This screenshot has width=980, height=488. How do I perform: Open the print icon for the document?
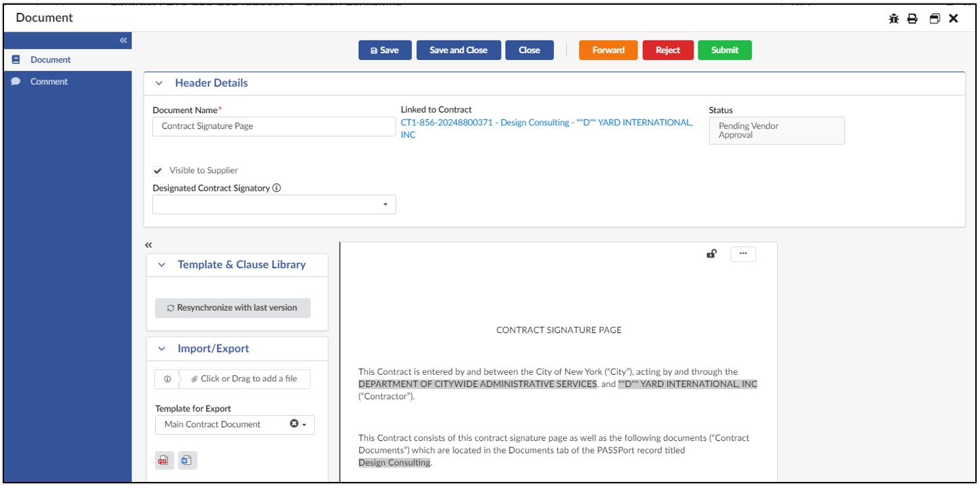913,18
